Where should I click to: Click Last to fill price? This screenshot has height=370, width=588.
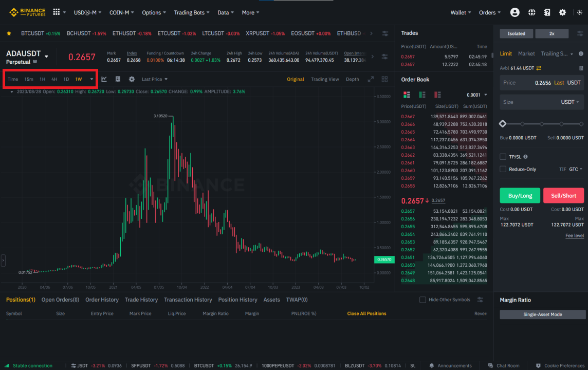tap(559, 82)
